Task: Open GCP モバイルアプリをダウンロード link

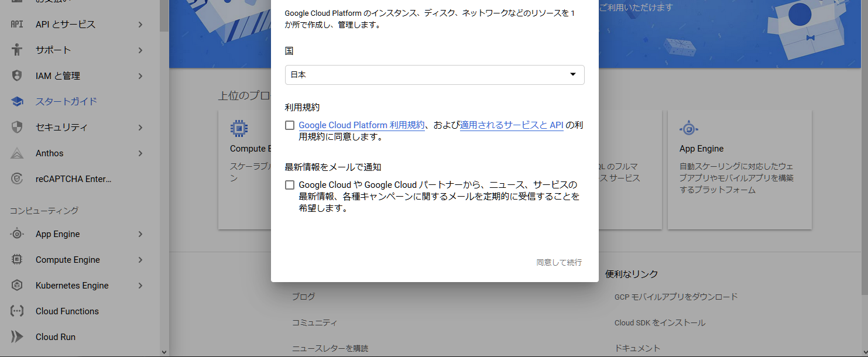Action: 676,297
